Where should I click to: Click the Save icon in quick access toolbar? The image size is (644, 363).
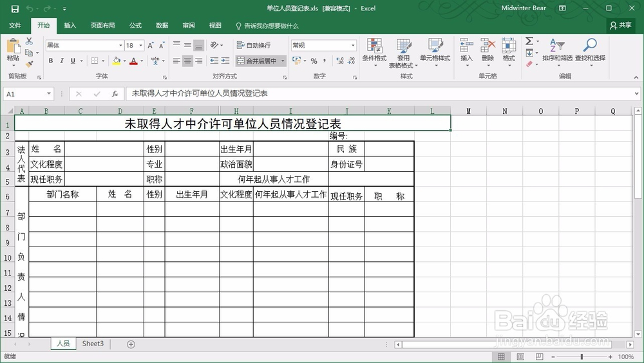point(15,8)
